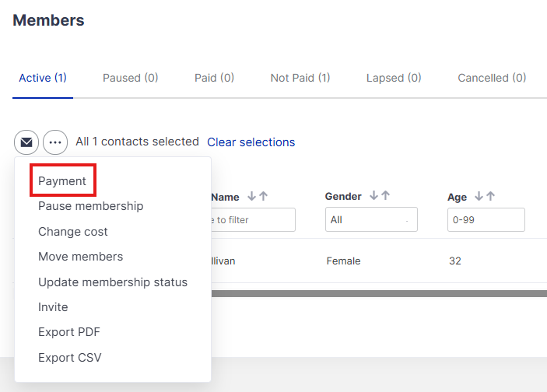The width and height of the screenshot is (547, 392).
Task: Click the Age filter field showing 0-99
Action: tap(486, 220)
